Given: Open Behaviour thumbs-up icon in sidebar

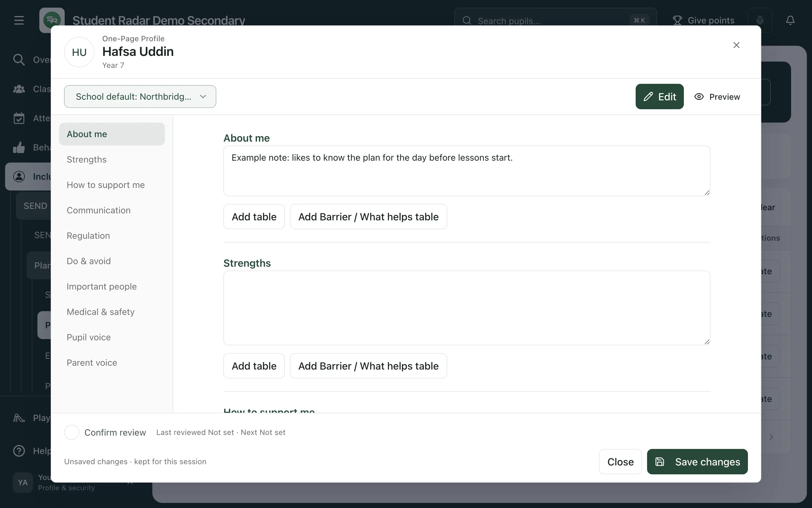Looking at the screenshot, I should pyautogui.click(x=19, y=148).
